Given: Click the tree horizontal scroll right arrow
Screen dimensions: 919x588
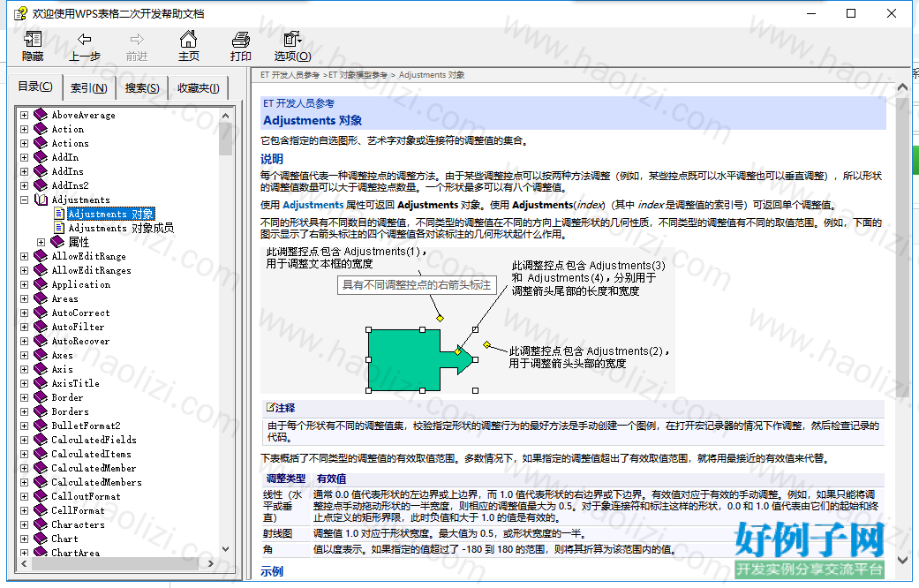Looking at the screenshot, I should (211, 563).
